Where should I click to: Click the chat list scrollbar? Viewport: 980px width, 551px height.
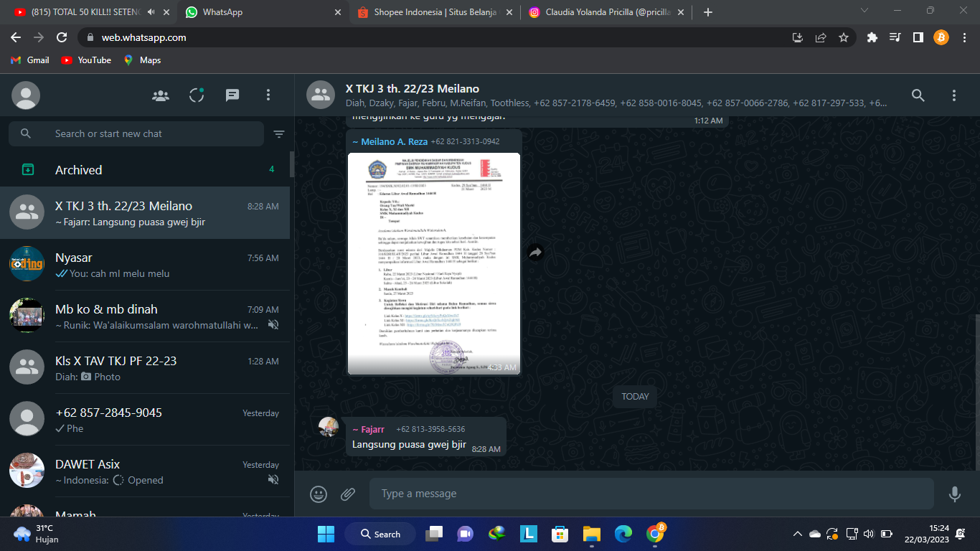[x=292, y=164]
